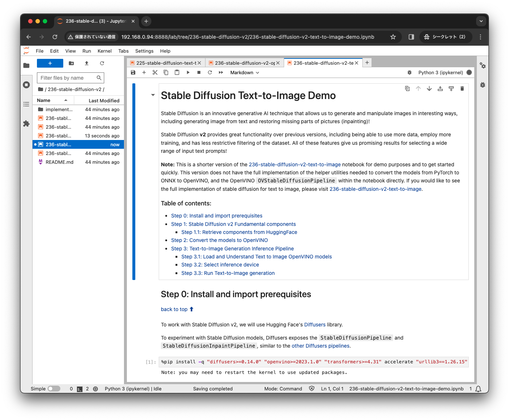This screenshot has width=509, height=420.
Task: Go to root folder in breadcrumb
Action: click(x=41, y=89)
